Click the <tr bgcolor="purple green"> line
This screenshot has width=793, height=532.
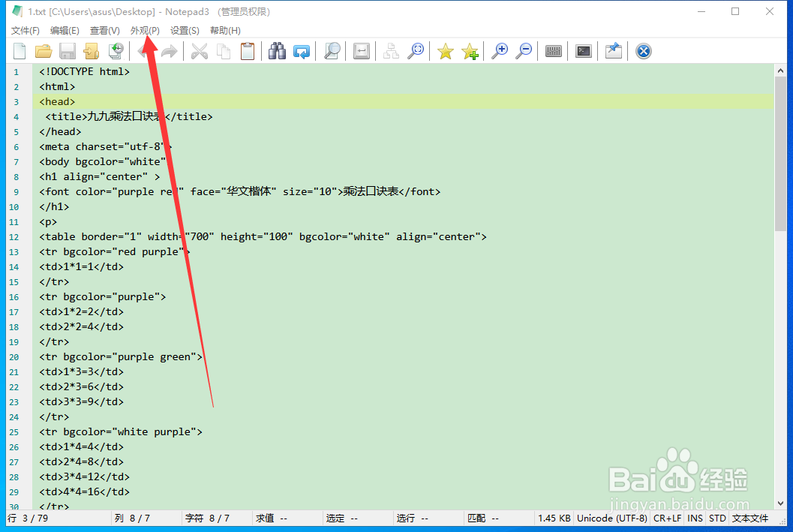click(121, 356)
